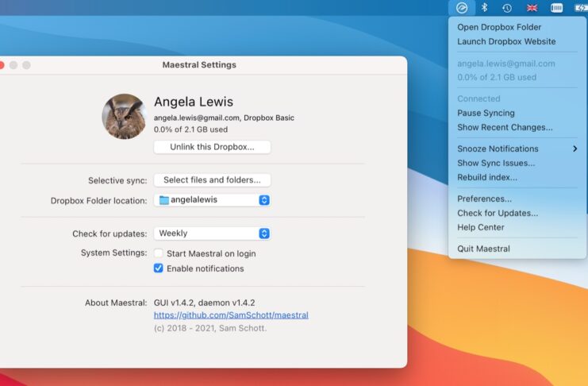Click the 0.0% of 2.1 GB used text in settings

click(190, 129)
